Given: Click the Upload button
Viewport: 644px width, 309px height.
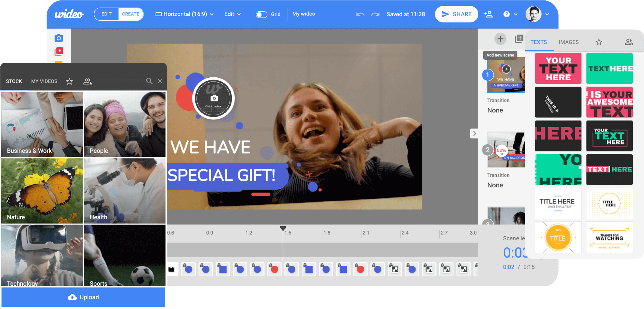Looking at the screenshot, I should tap(83, 297).
